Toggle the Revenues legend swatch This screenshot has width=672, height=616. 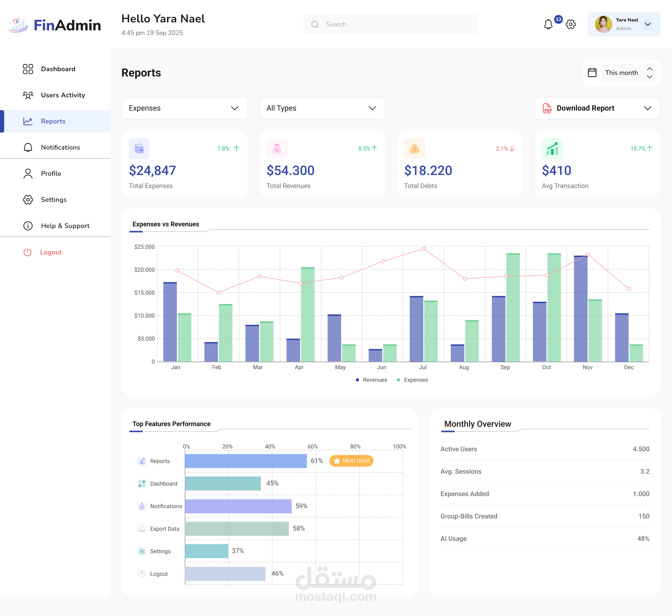click(357, 380)
